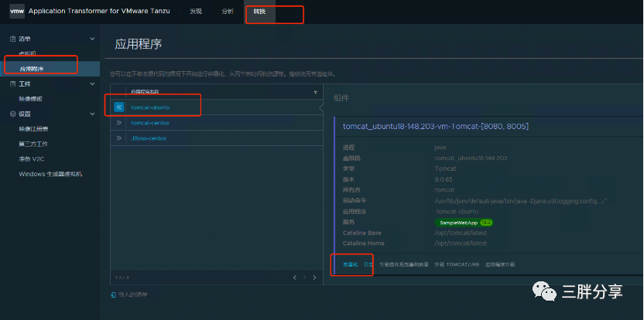Image resolution: width=644 pixels, height=320 pixels.
Task: Click the 类型 value Tomcat
Action: point(446,169)
